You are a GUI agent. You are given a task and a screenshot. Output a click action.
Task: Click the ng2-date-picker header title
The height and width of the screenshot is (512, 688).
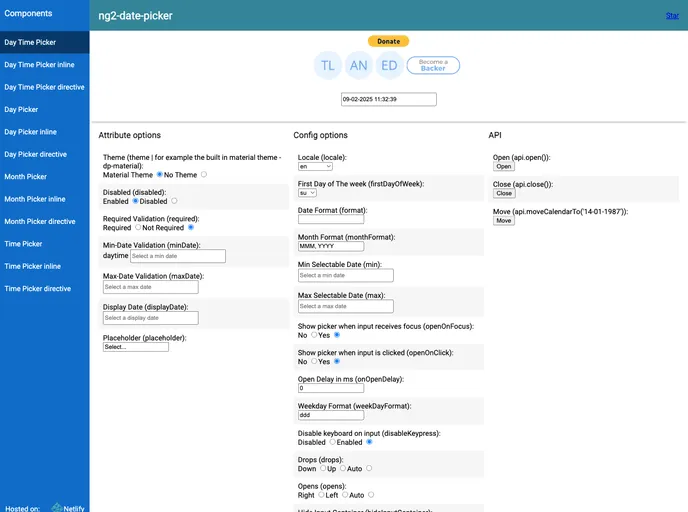click(135, 16)
